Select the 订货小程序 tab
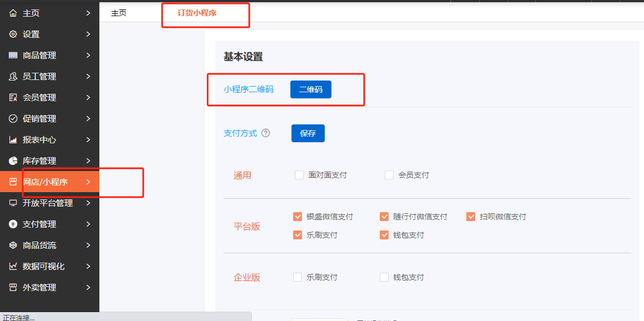Image resolution: width=644 pixels, height=321 pixels. click(x=197, y=13)
